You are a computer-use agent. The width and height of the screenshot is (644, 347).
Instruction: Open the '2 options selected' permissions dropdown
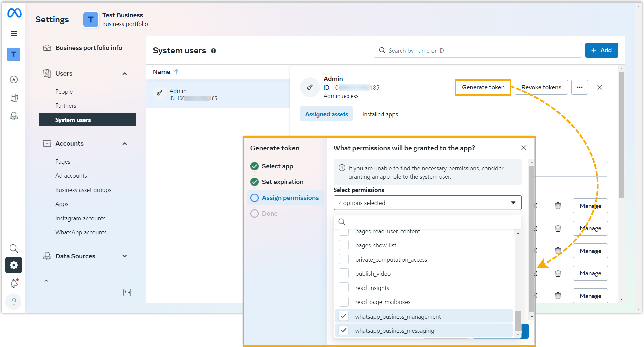[x=427, y=203]
